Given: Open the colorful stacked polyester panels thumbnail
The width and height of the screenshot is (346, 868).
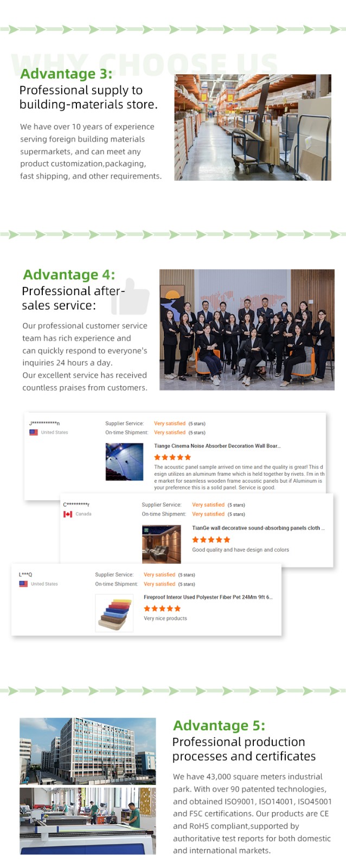Looking at the screenshot, I should (x=114, y=613).
